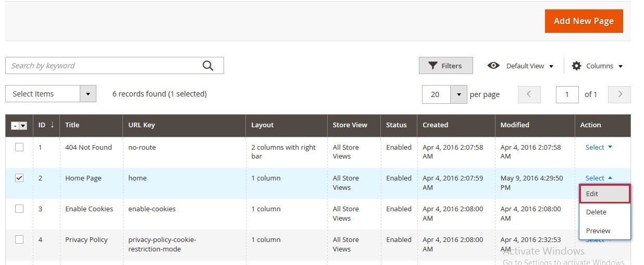Tick the Privacy Policy row checkbox
This screenshot has height=265, width=644.
(19, 239)
